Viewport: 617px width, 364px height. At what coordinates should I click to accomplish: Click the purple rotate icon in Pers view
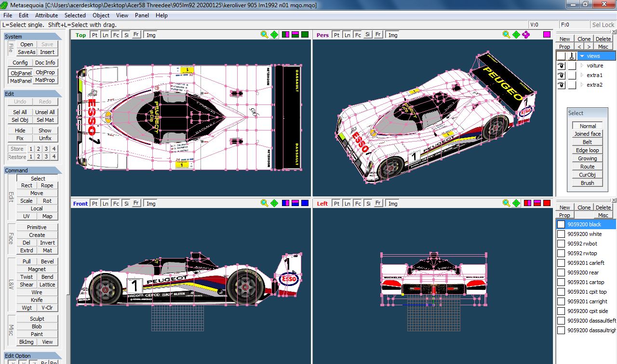(526, 35)
